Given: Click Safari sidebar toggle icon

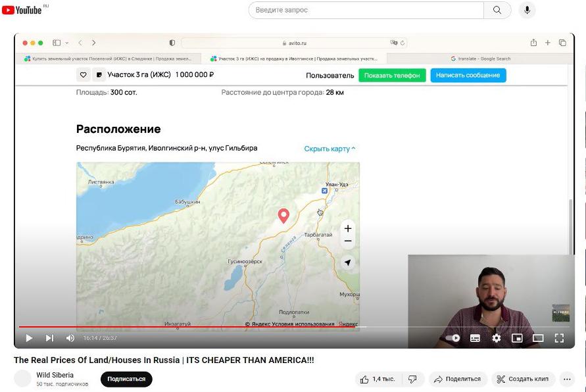Looking at the screenshot, I should [57, 43].
